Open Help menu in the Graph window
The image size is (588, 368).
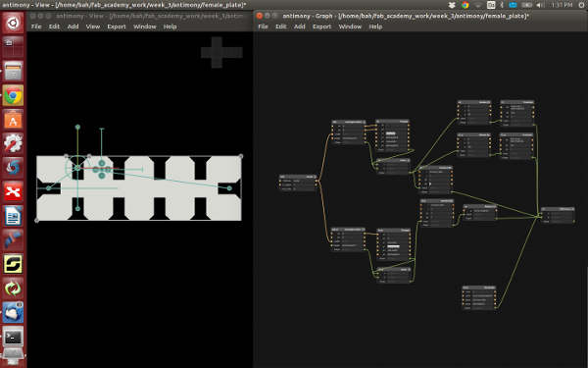pos(375,26)
